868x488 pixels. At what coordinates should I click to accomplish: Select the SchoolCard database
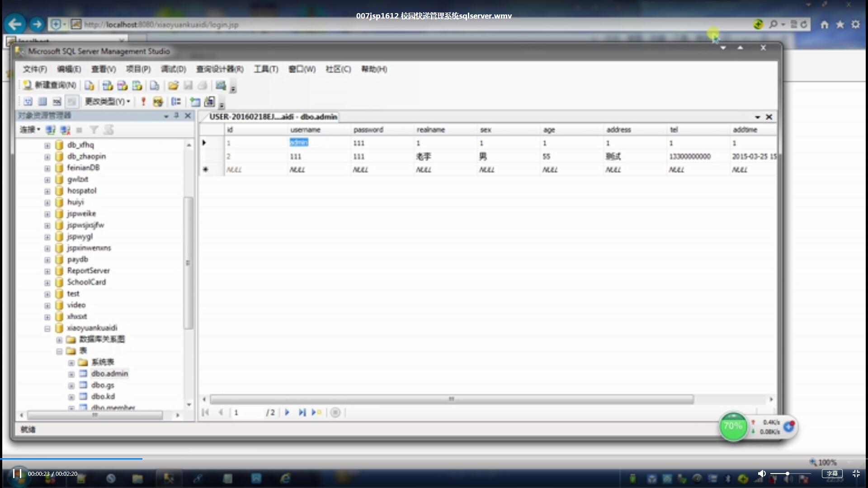pyautogui.click(x=86, y=282)
